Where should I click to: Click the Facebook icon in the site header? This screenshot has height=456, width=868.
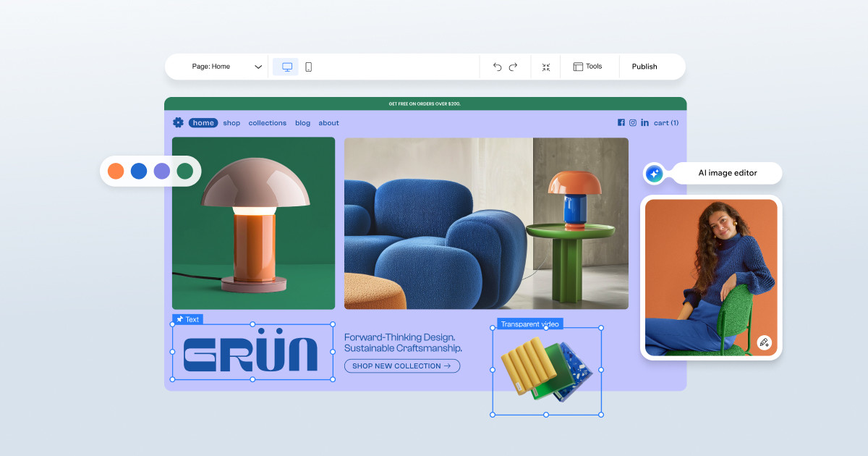click(621, 122)
